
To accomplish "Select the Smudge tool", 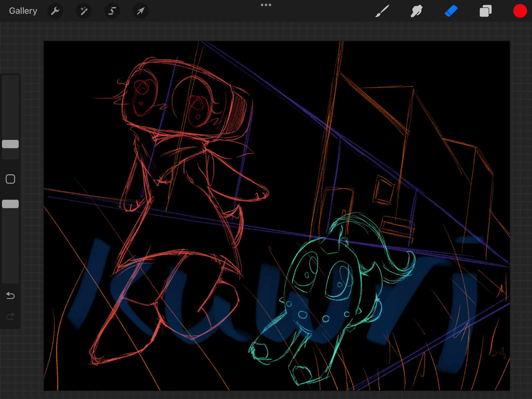I will click(x=416, y=11).
